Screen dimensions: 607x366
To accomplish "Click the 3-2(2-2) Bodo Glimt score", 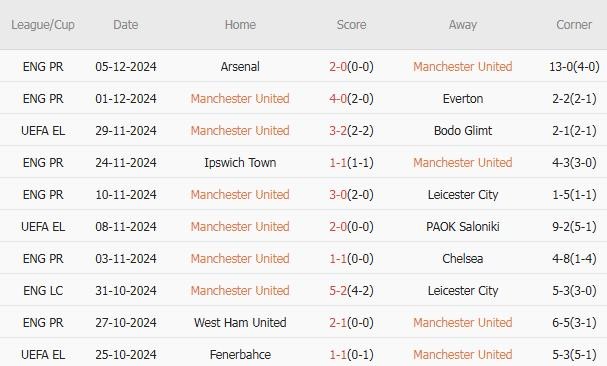I will point(351,131).
